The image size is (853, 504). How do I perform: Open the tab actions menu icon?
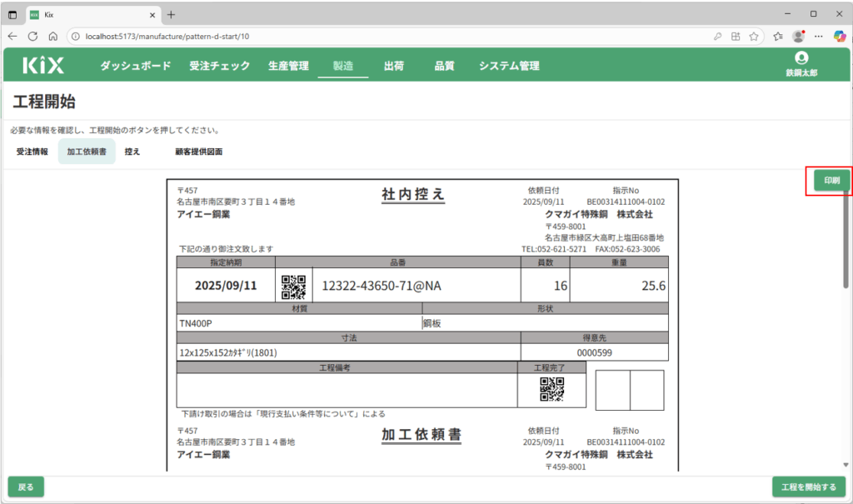12,15
